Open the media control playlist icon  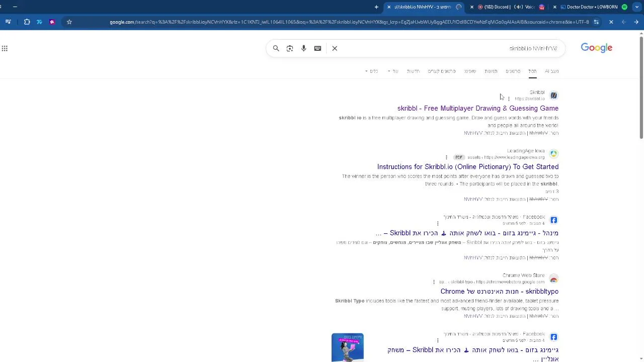(8, 22)
